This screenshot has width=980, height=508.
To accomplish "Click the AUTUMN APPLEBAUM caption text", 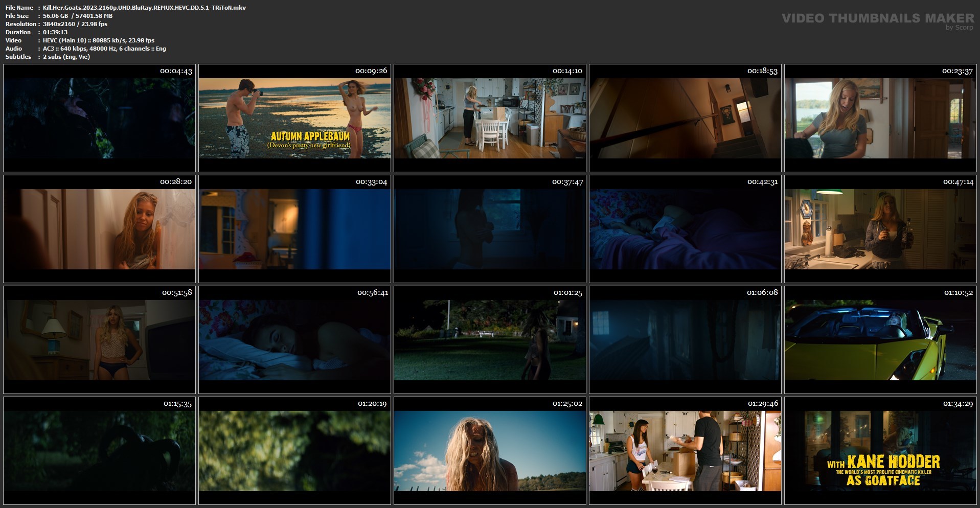I will tap(310, 136).
